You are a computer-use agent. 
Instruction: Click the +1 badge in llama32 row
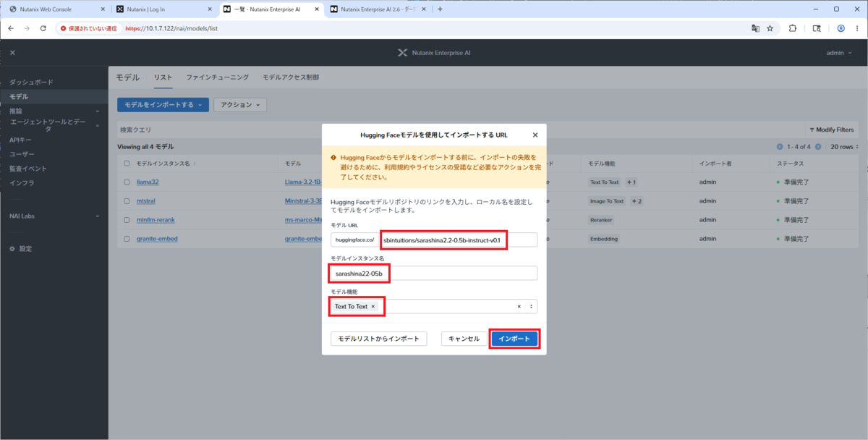631,182
